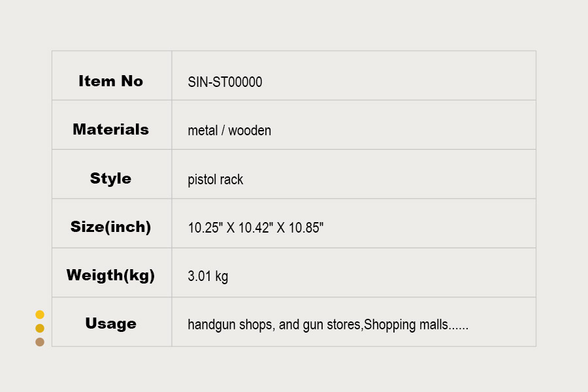Click the bottom brown dot
Image resolution: width=588 pixels, height=392 pixels.
click(40, 342)
